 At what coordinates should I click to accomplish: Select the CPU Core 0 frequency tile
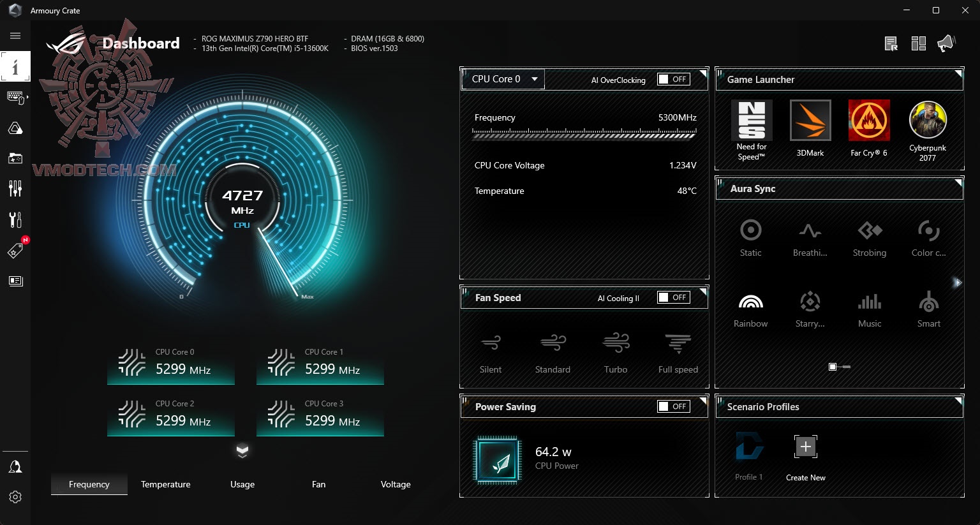171,365
